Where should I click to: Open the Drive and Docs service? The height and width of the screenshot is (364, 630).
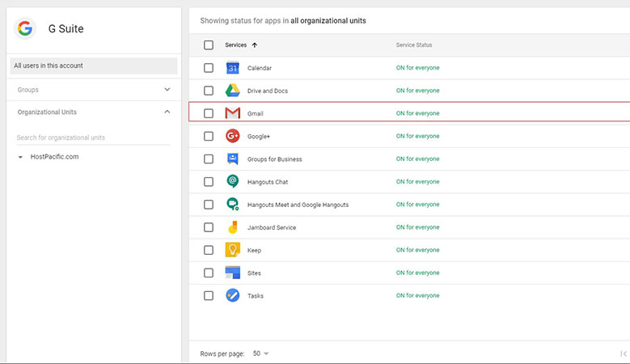click(x=268, y=91)
